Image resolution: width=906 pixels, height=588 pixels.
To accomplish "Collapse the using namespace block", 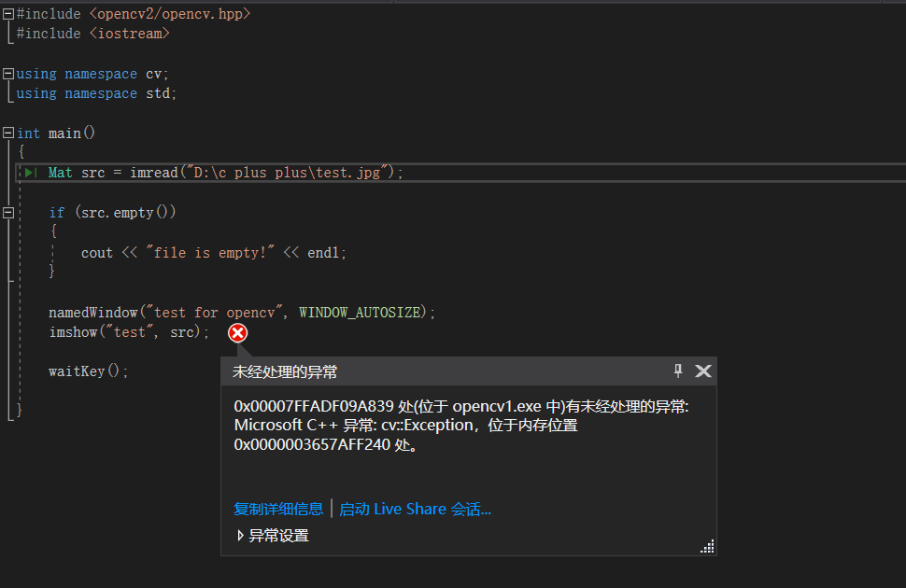I will coord(8,74).
